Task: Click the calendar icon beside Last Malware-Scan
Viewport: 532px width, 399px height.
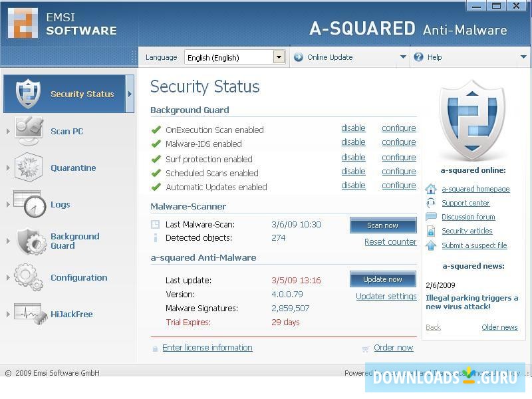Action: click(155, 224)
